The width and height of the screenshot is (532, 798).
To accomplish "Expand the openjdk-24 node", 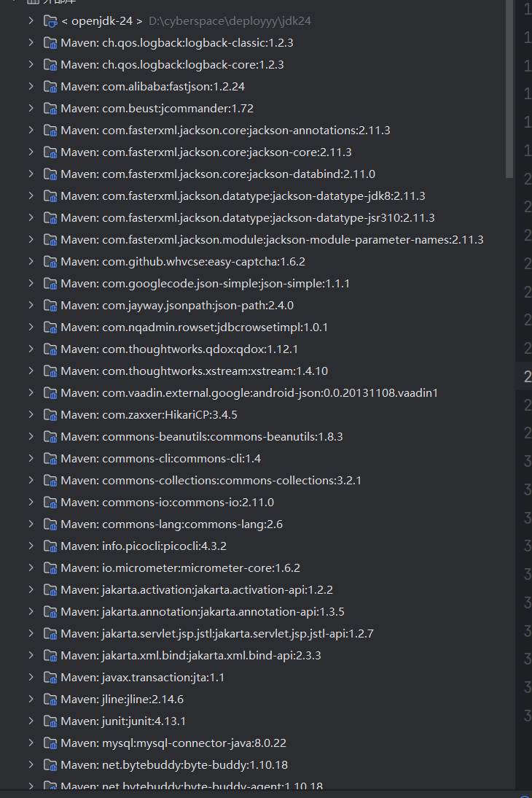I will (31, 21).
